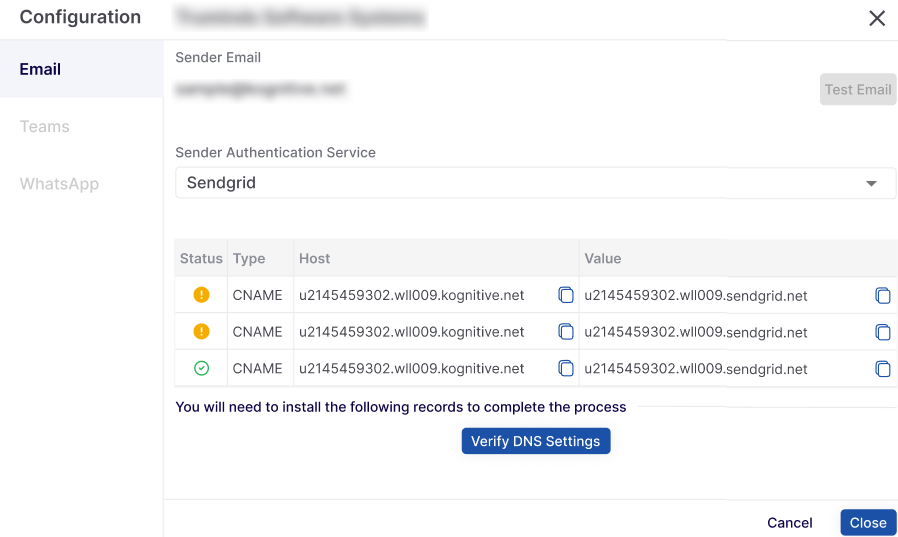This screenshot has height=537, width=898.
Task: Click the second row's orange warning status icon
Action: coord(201,332)
